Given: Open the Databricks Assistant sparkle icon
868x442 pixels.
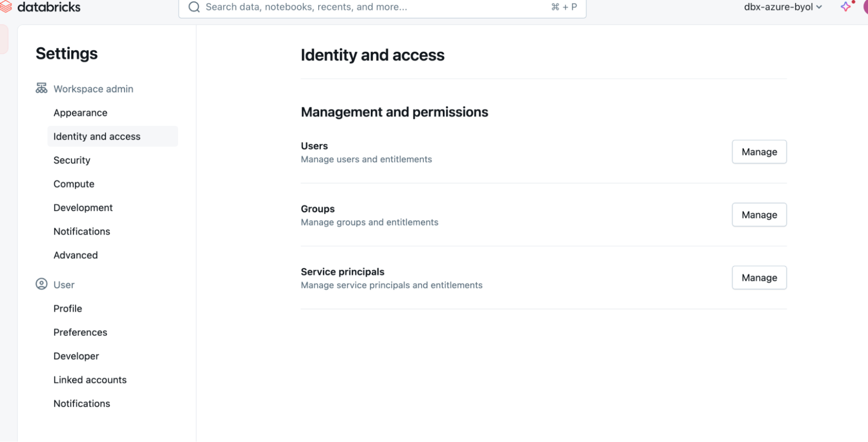Looking at the screenshot, I should point(845,7).
